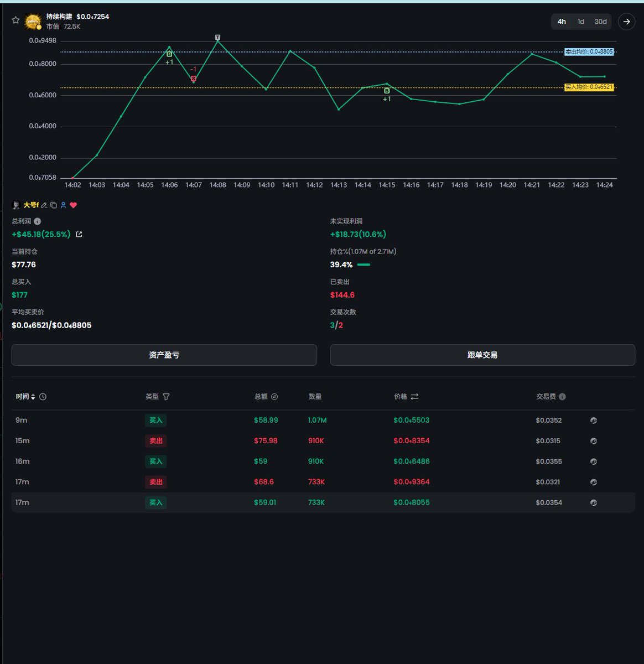Open the 持续构建 token logo
644x664 pixels.
[x=33, y=22]
